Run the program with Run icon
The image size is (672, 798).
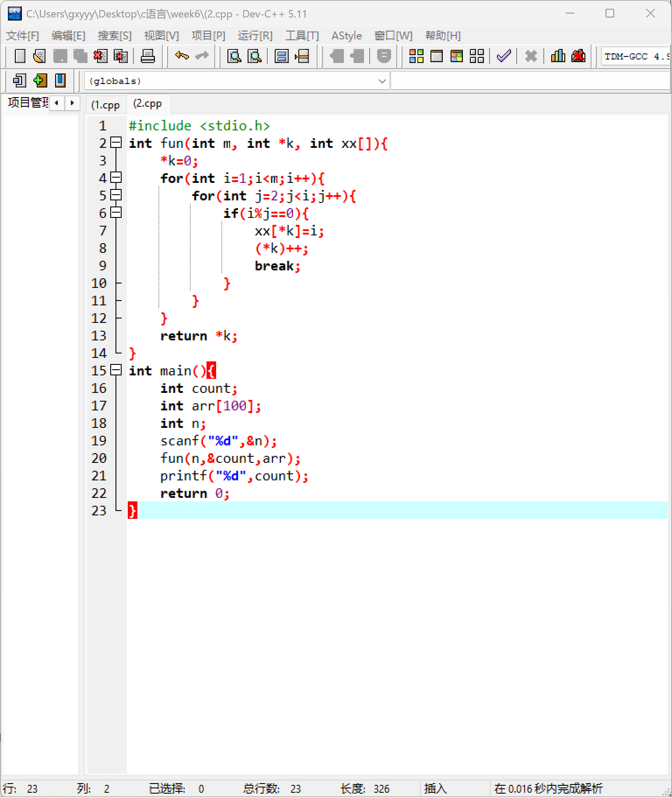pyautogui.click(x=437, y=56)
